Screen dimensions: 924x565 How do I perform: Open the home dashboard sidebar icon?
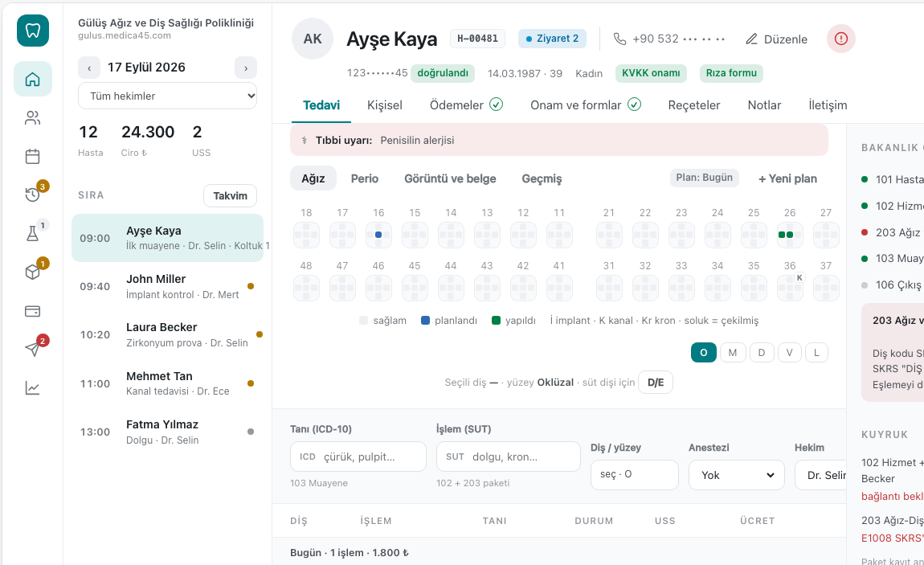point(33,79)
